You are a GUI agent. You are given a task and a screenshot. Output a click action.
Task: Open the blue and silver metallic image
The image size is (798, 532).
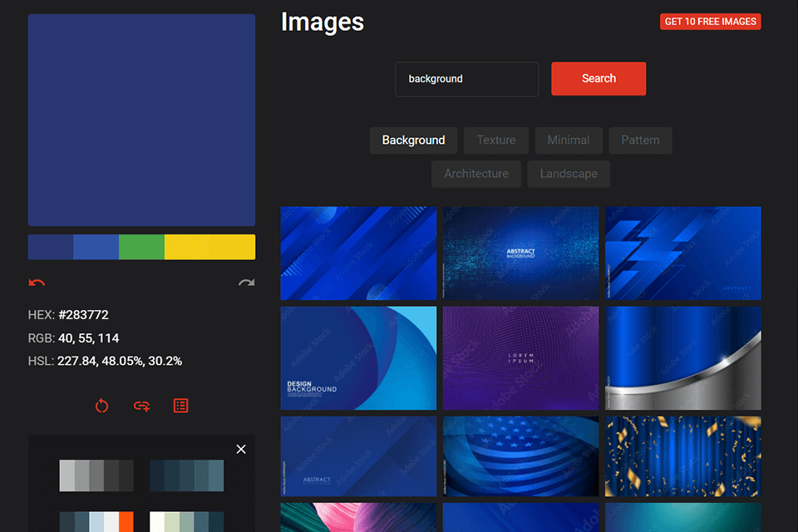(x=683, y=358)
